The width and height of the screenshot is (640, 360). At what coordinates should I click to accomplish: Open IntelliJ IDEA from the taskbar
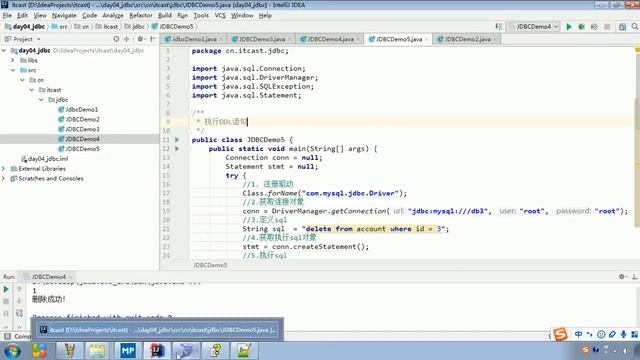[x=157, y=351]
